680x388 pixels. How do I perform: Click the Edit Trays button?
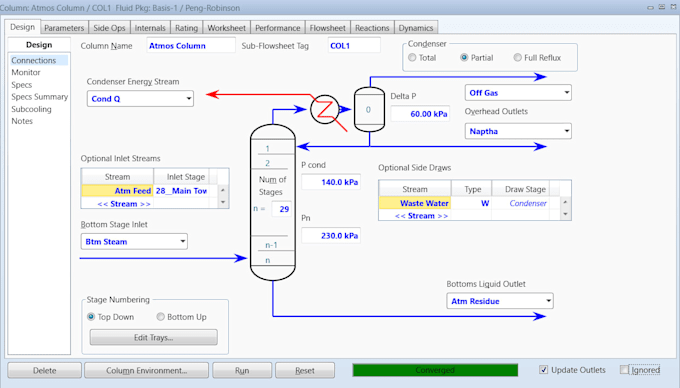154,337
